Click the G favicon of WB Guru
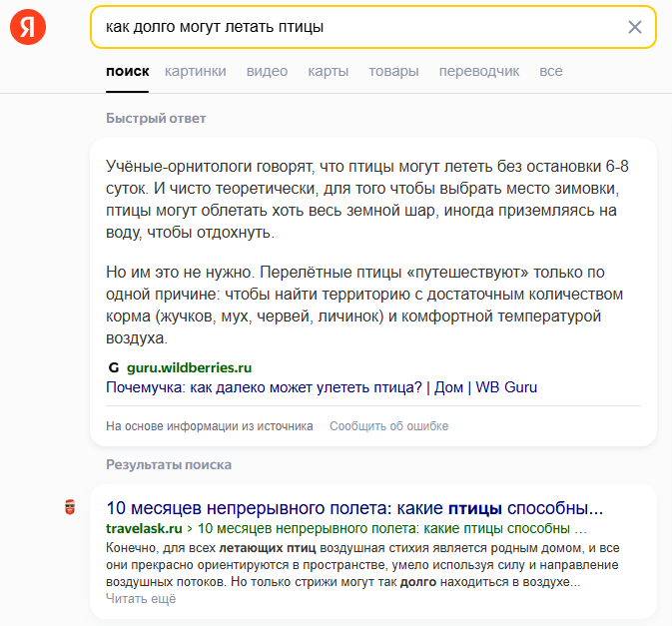 pos(114,367)
